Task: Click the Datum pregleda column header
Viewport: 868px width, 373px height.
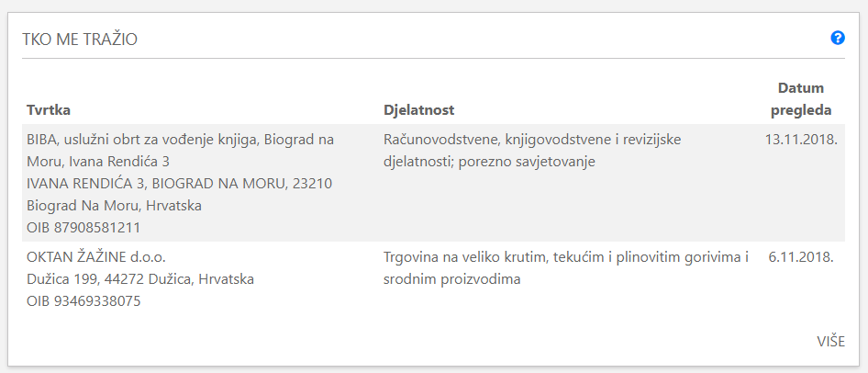Action: click(801, 99)
